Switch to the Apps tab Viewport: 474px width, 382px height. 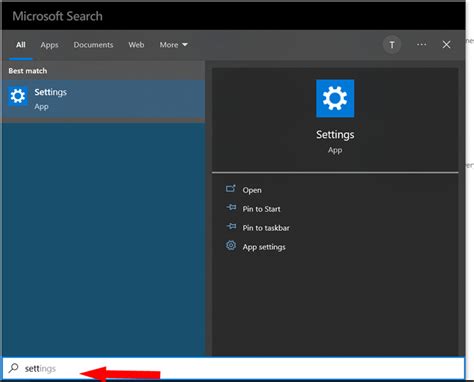click(x=49, y=45)
